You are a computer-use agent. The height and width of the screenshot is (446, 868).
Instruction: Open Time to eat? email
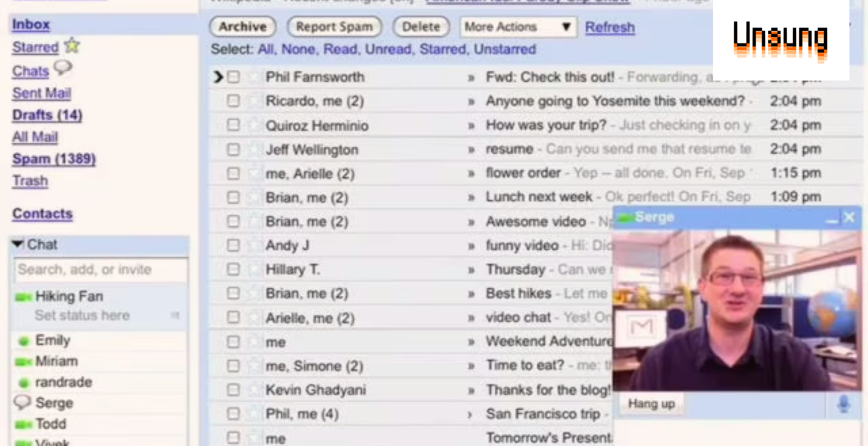click(x=525, y=365)
